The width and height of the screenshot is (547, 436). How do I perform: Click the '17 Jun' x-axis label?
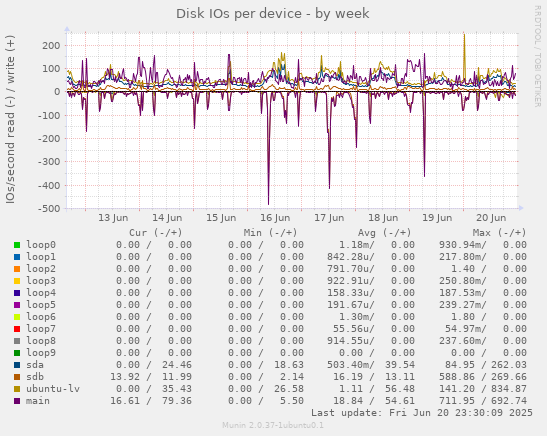tap(329, 218)
